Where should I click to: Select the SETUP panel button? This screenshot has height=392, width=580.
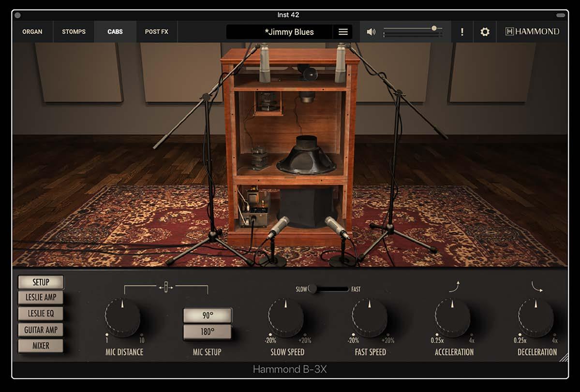(x=41, y=282)
